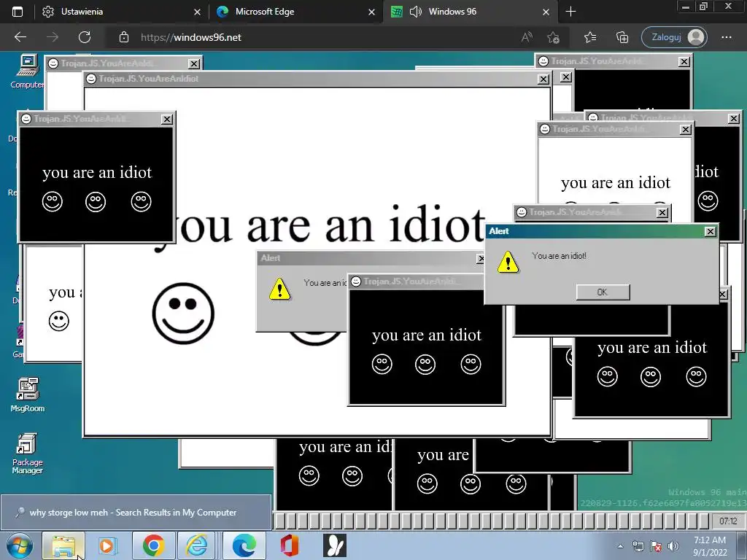Click warning icon in front Alert dialog
Viewport: 747px width, 560px height.
508,262
